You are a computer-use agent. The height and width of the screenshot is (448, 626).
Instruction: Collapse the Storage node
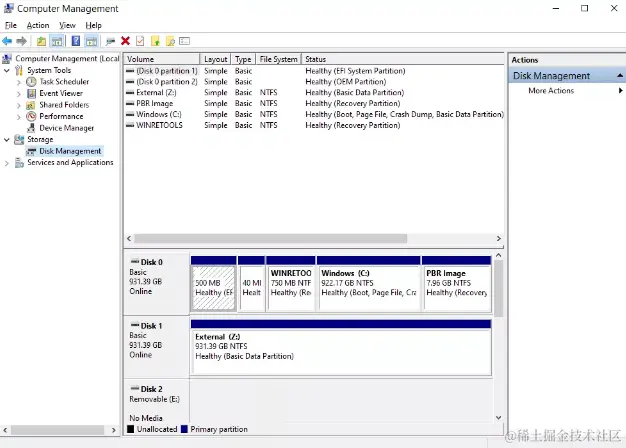click(x=7, y=140)
